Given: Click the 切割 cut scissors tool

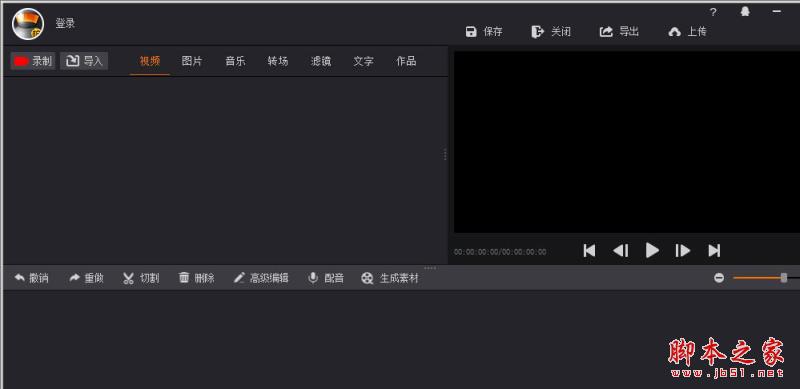Looking at the screenshot, I should pyautogui.click(x=141, y=278).
